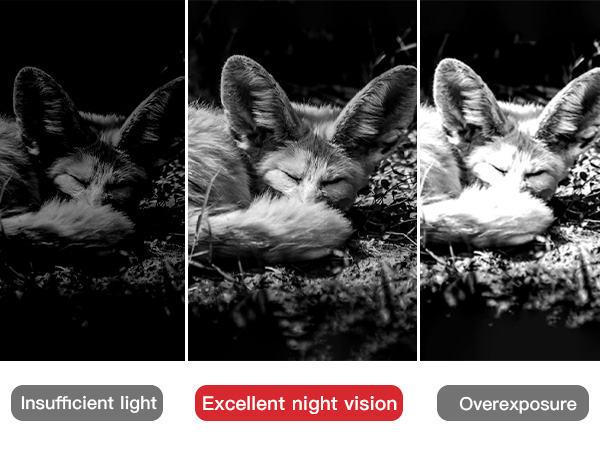Click fox's tail in dark left image
Screen dimensions: 600x450
pos(69,222)
